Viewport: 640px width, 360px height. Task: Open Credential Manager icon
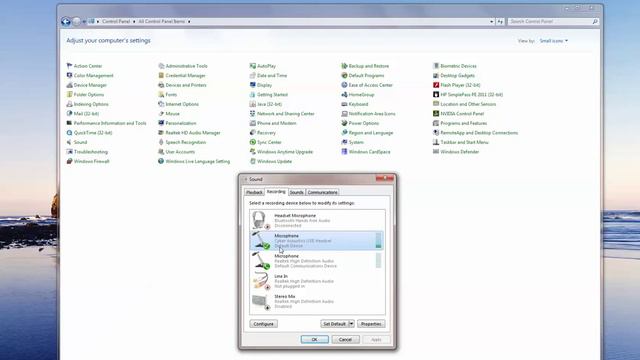(x=161, y=76)
